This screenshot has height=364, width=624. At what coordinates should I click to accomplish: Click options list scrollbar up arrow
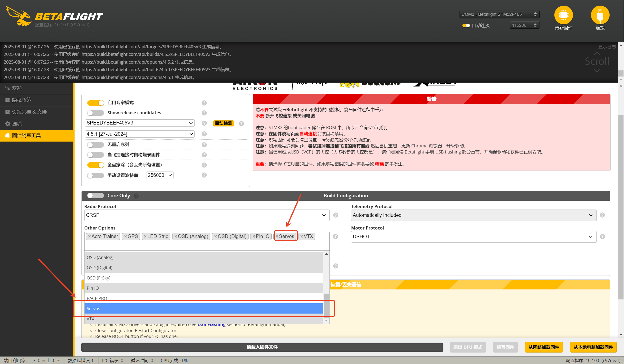click(326, 254)
